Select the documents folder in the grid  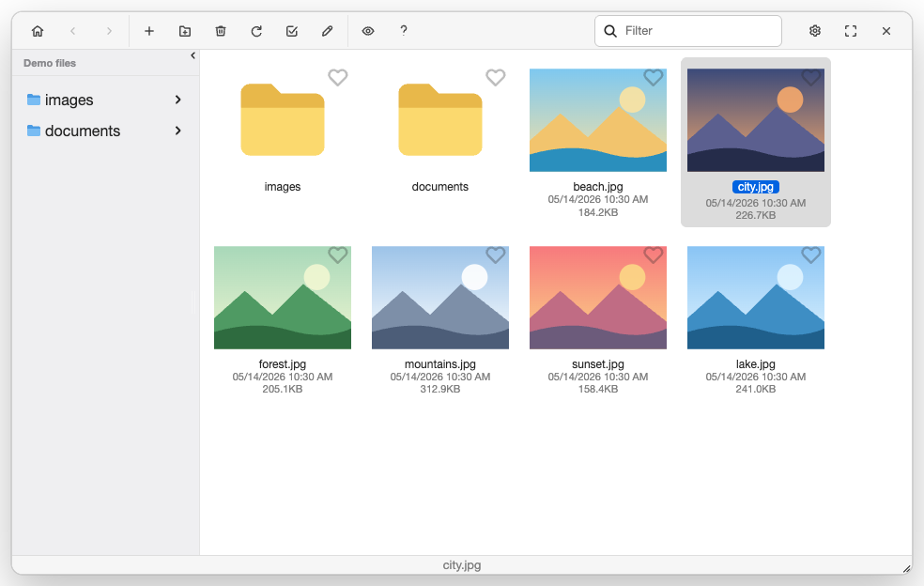tap(440, 119)
